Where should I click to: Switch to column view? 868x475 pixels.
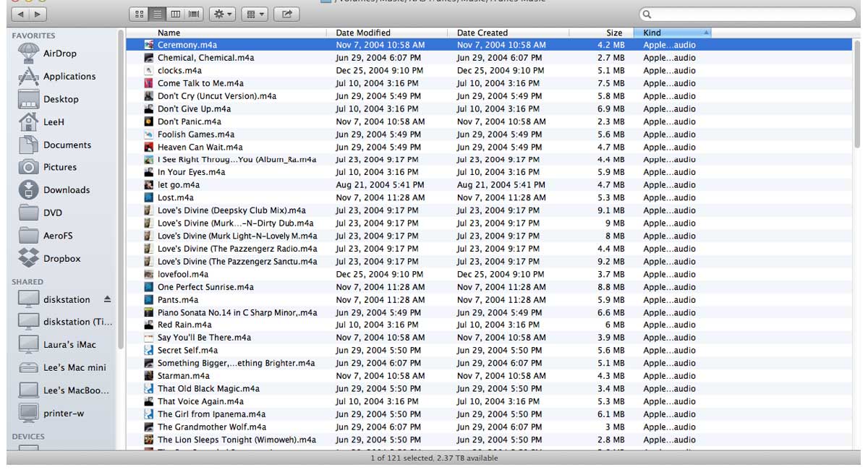click(175, 14)
